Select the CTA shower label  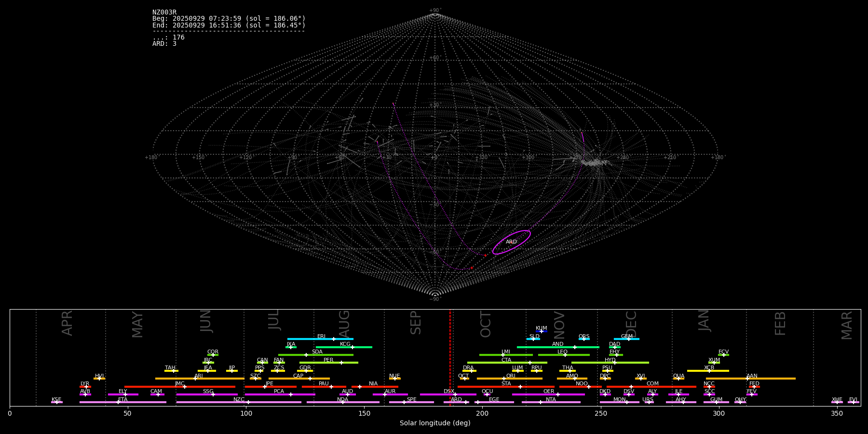pos(506,360)
